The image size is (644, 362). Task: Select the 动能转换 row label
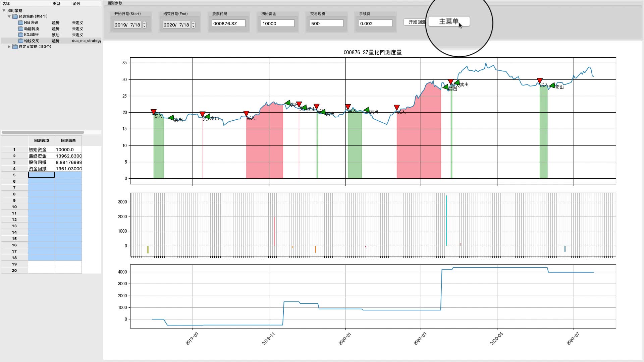point(32,28)
